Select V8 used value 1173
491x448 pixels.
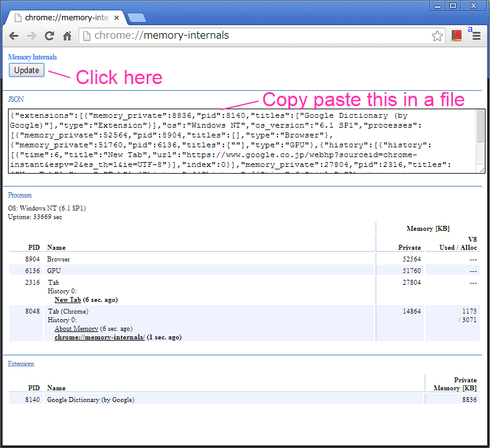pyautogui.click(x=470, y=311)
